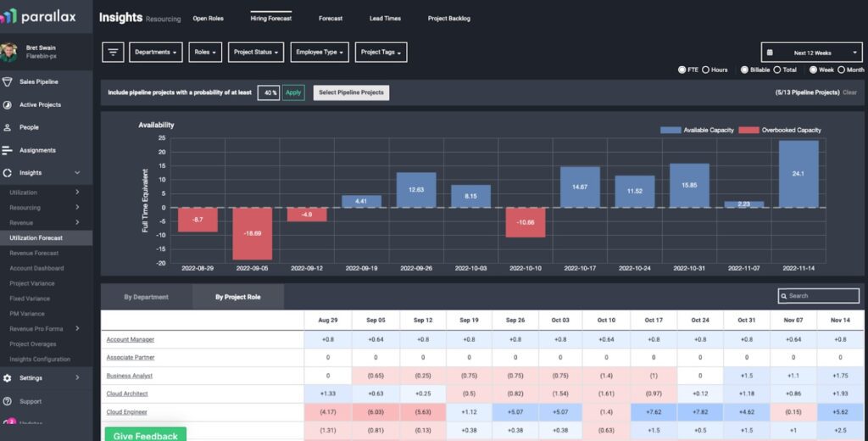Switch to the Lead Times tab

(x=387, y=18)
